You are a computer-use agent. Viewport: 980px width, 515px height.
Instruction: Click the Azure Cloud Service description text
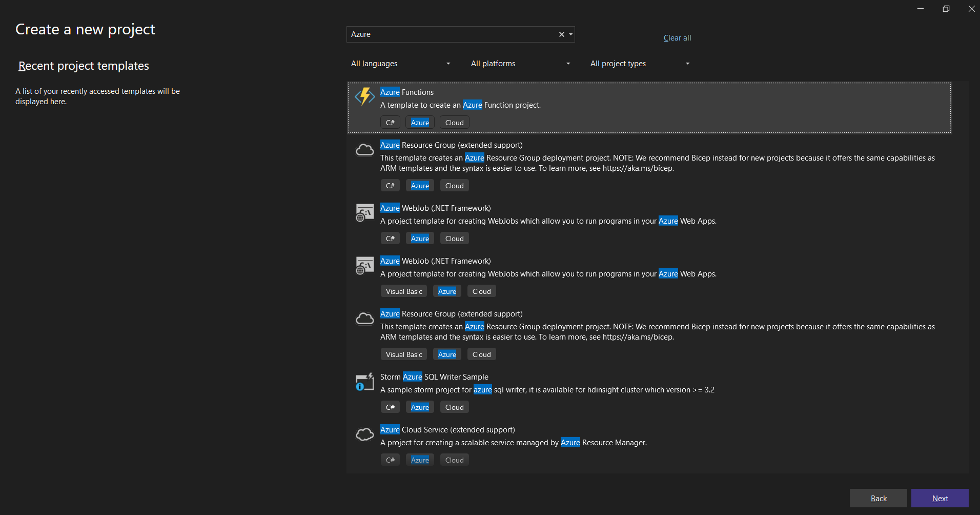[514, 443]
